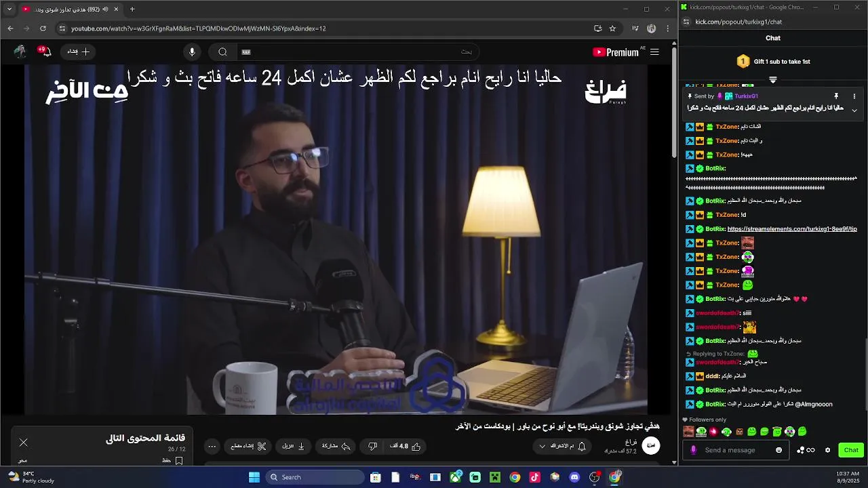Screen dimensions: 868x488
Task: Click the Clip scissors button
Action: (247, 446)
